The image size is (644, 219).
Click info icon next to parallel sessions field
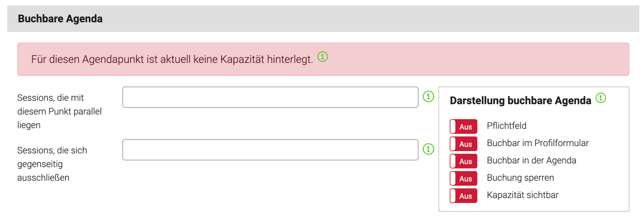click(x=428, y=97)
